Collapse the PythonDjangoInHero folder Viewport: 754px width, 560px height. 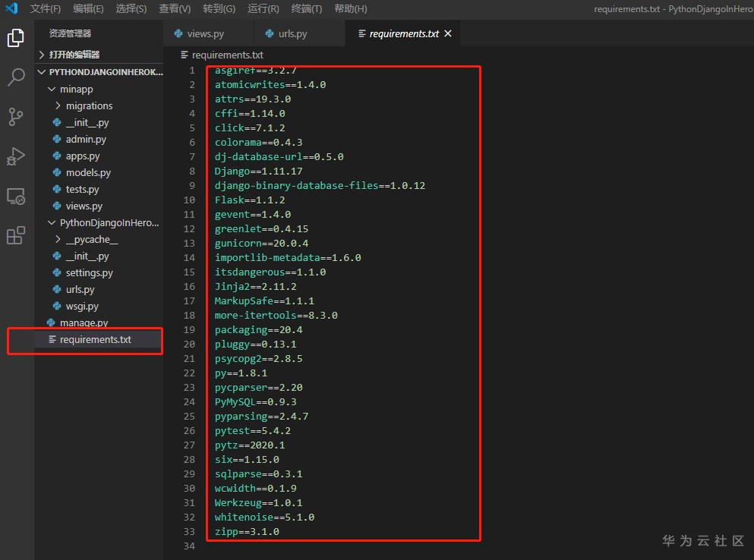(x=52, y=222)
